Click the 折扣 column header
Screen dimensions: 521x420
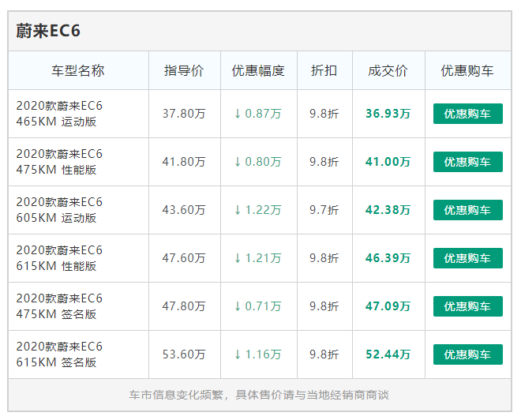(324, 70)
